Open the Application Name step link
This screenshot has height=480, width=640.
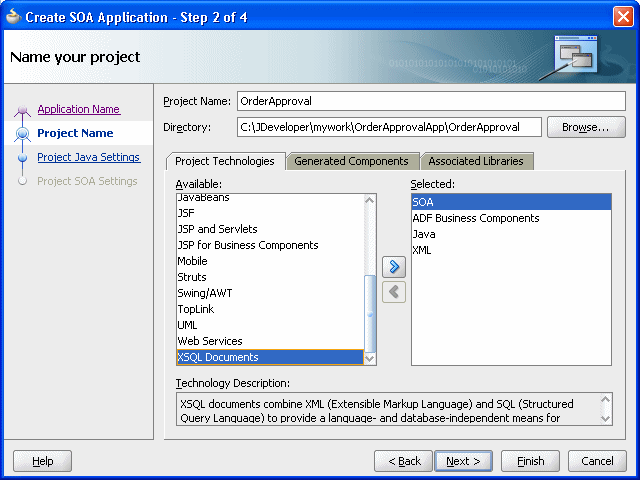(79, 109)
